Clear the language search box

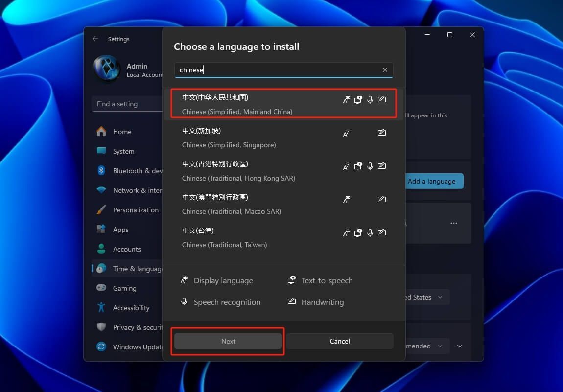[385, 69]
